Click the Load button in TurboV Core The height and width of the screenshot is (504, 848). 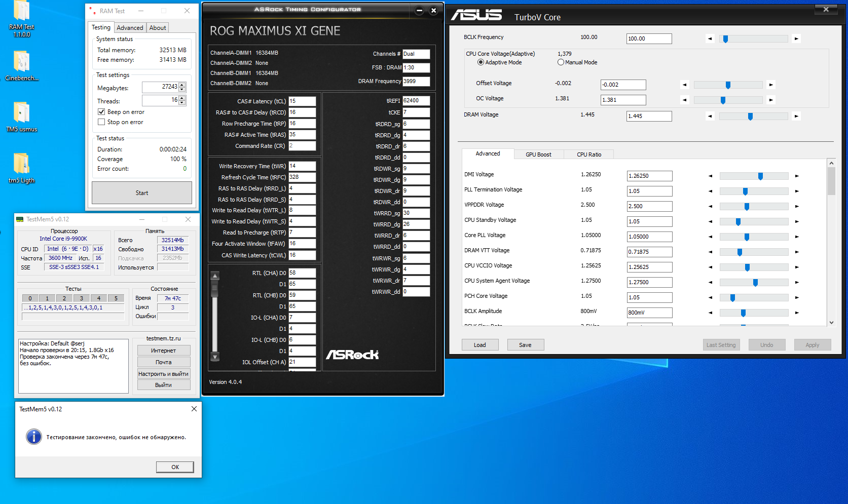(480, 345)
